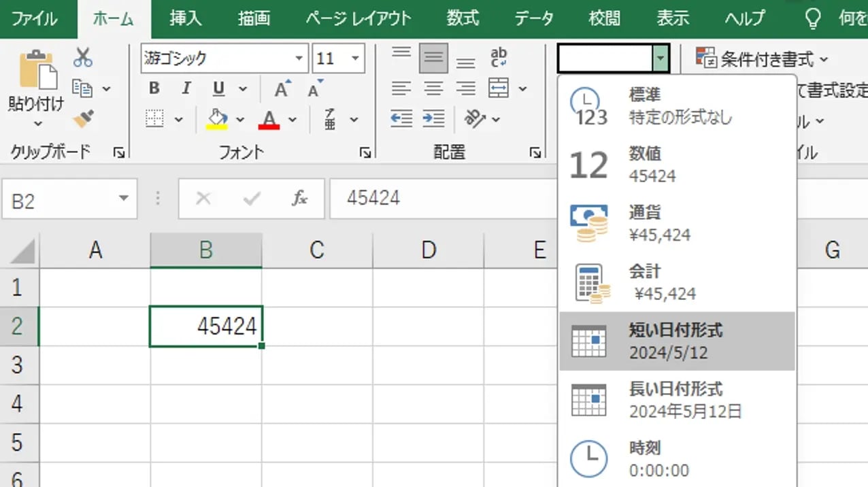The image size is (868, 487).
Task: Increase indent icon
Action: (433, 120)
